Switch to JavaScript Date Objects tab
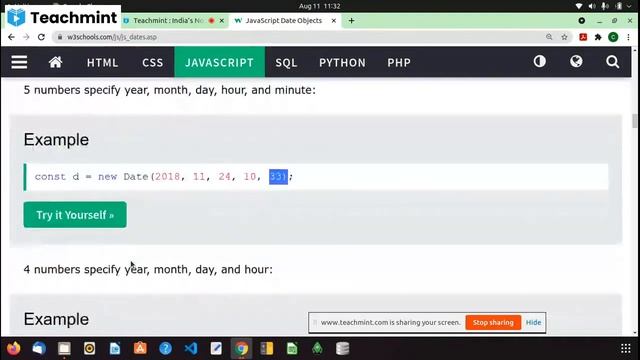The width and height of the screenshot is (640, 360). (x=284, y=20)
